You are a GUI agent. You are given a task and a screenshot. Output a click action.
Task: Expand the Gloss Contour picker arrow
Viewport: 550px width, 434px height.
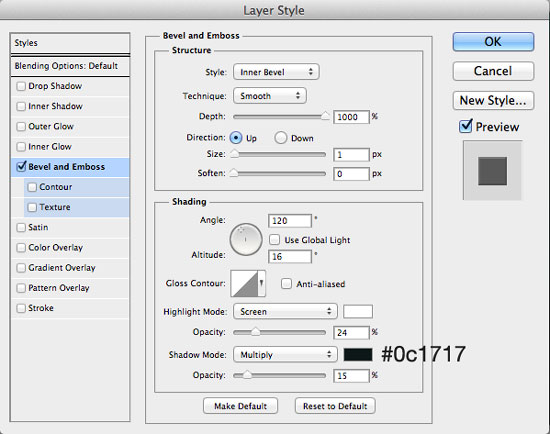[x=262, y=283]
